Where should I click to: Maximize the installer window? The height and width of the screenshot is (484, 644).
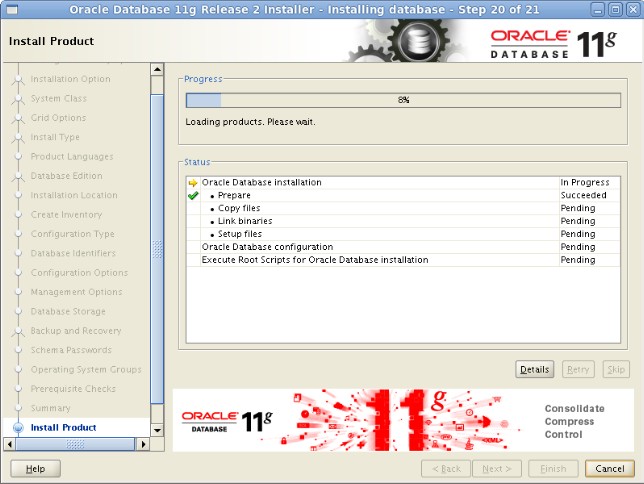point(615,9)
